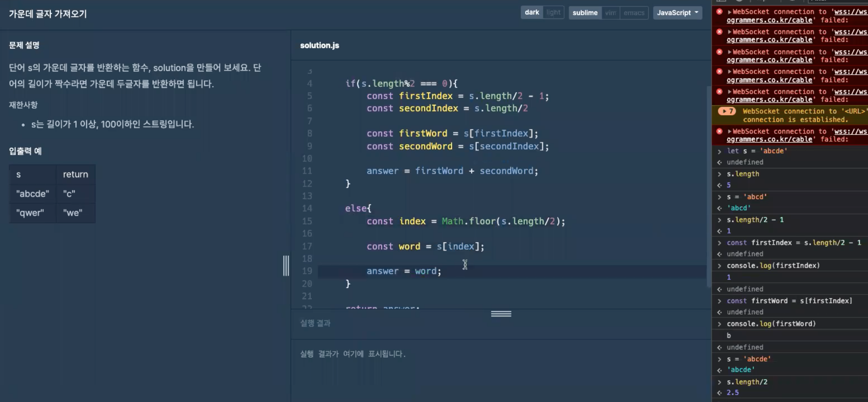This screenshot has width=868, height=402.
Task: Select the sublime editor mode
Action: point(585,12)
